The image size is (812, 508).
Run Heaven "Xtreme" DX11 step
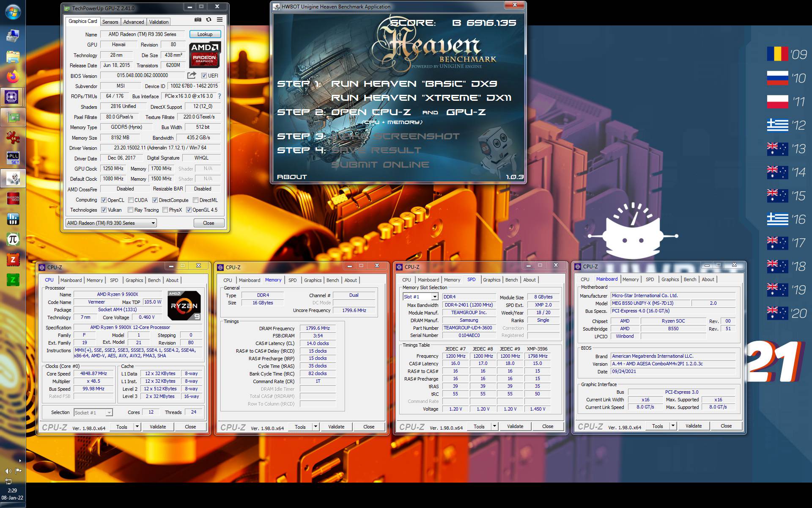(421, 98)
